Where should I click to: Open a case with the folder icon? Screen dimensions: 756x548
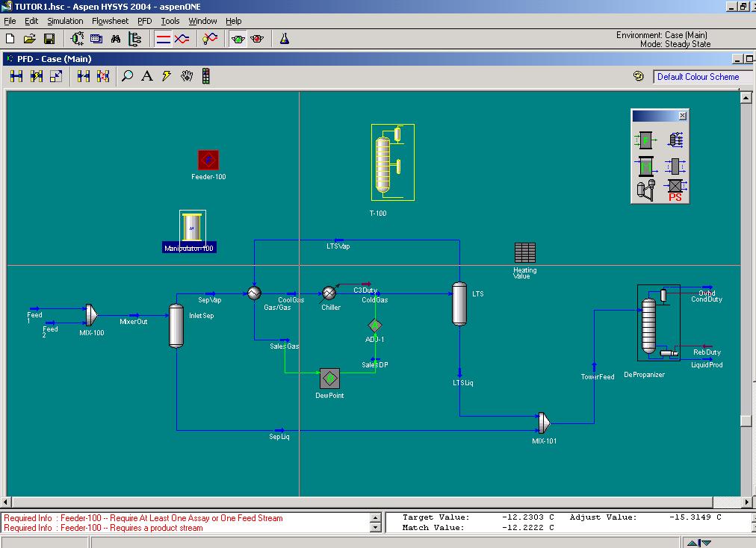29,39
